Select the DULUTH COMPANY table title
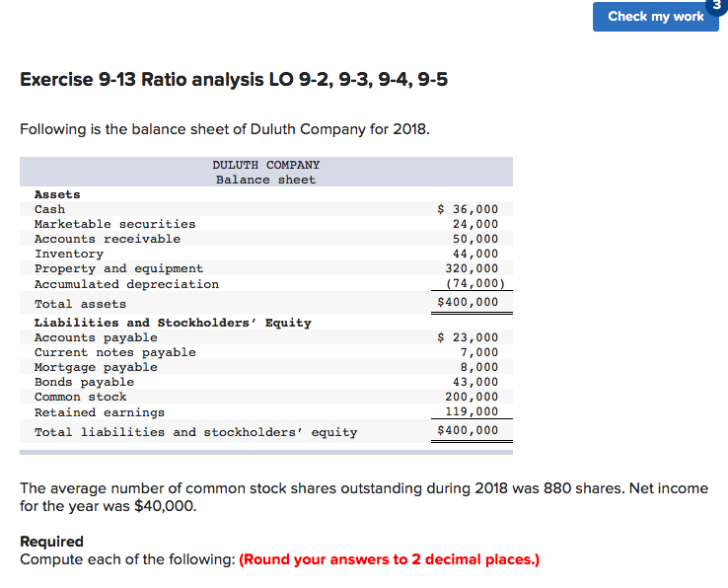Screen dimensions: 728x588 [x=266, y=165]
